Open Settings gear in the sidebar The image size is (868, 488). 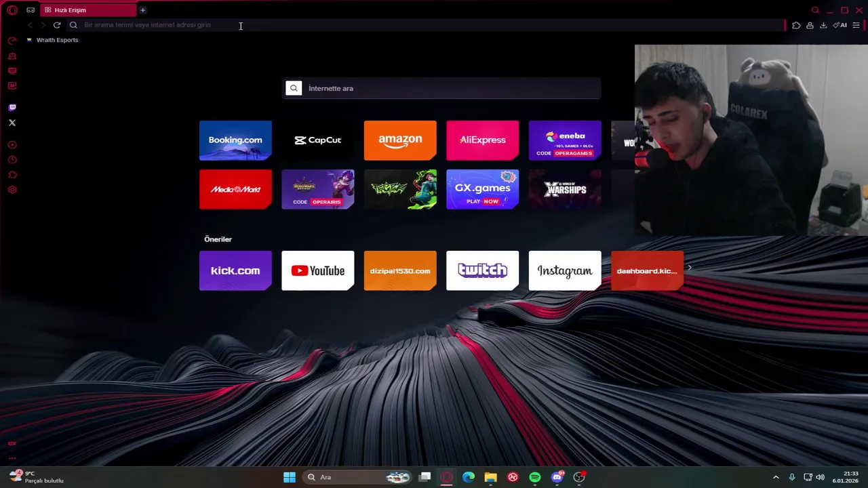(x=12, y=190)
